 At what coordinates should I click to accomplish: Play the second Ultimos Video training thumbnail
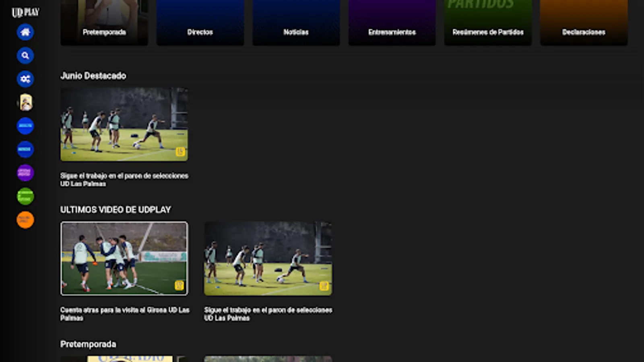click(268, 259)
